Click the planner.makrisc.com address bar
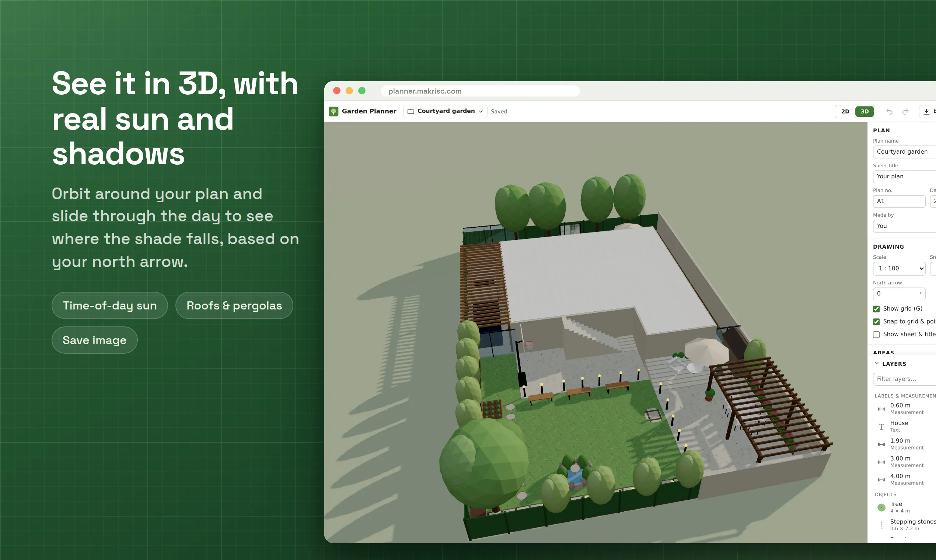 coord(480,91)
